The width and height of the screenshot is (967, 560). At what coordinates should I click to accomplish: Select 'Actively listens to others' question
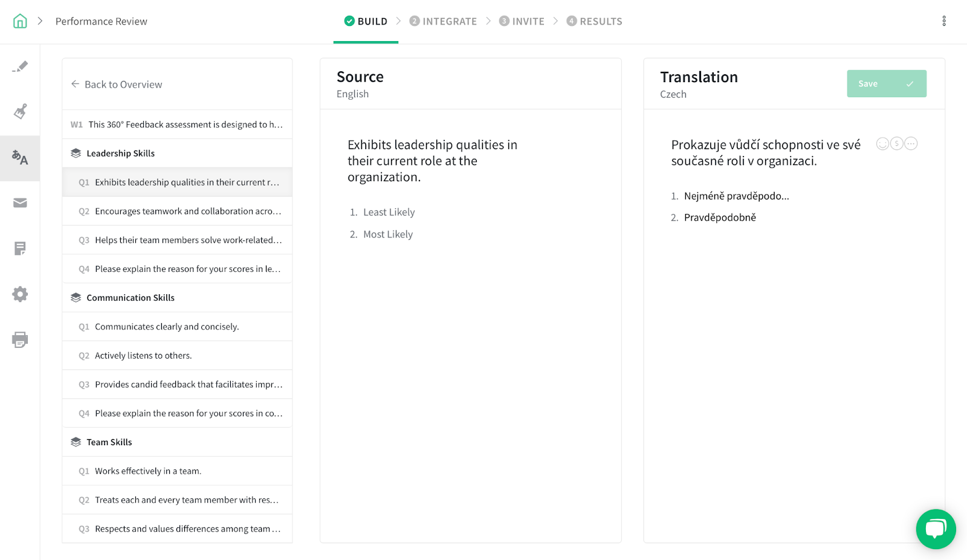click(143, 356)
